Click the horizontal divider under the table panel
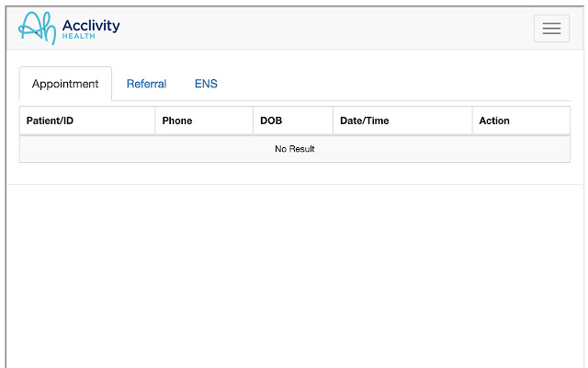 [x=294, y=184]
